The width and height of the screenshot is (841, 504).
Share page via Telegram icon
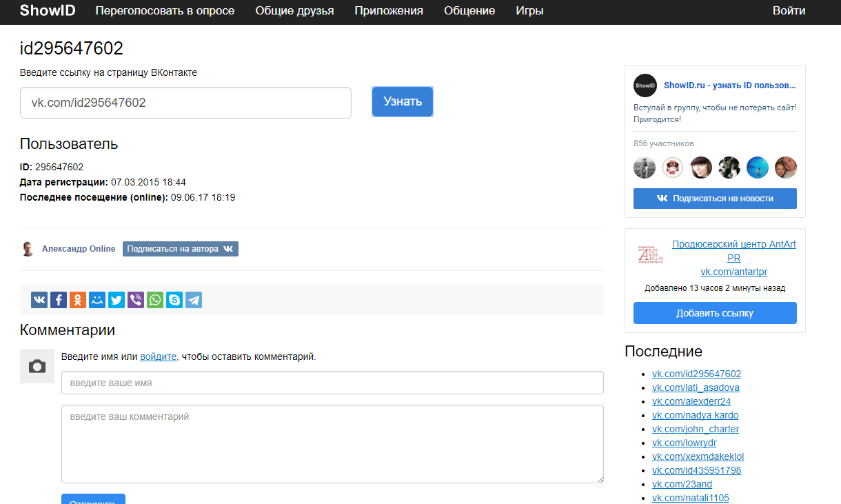(x=194, y=300)
